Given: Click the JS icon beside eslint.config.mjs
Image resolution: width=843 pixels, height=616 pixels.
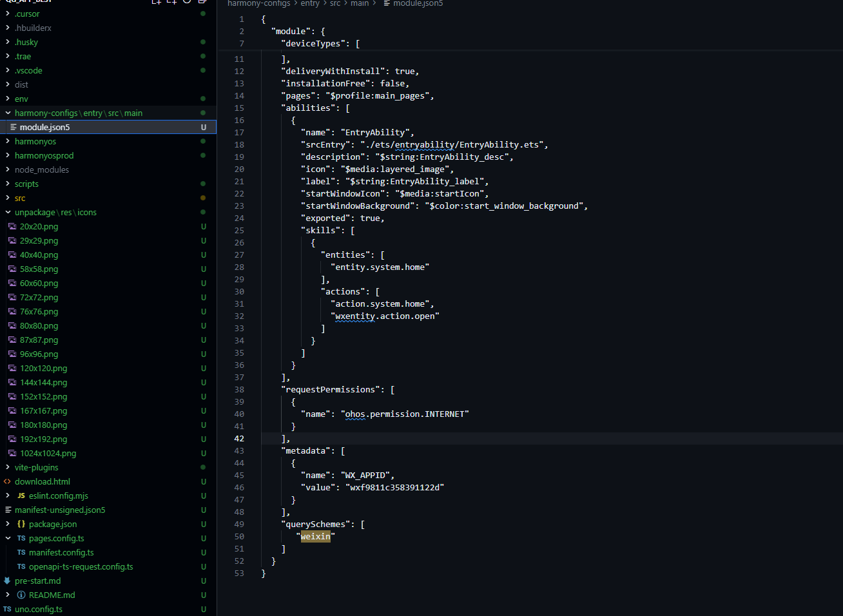Looking at the screenshot, I should coord(21,496).
